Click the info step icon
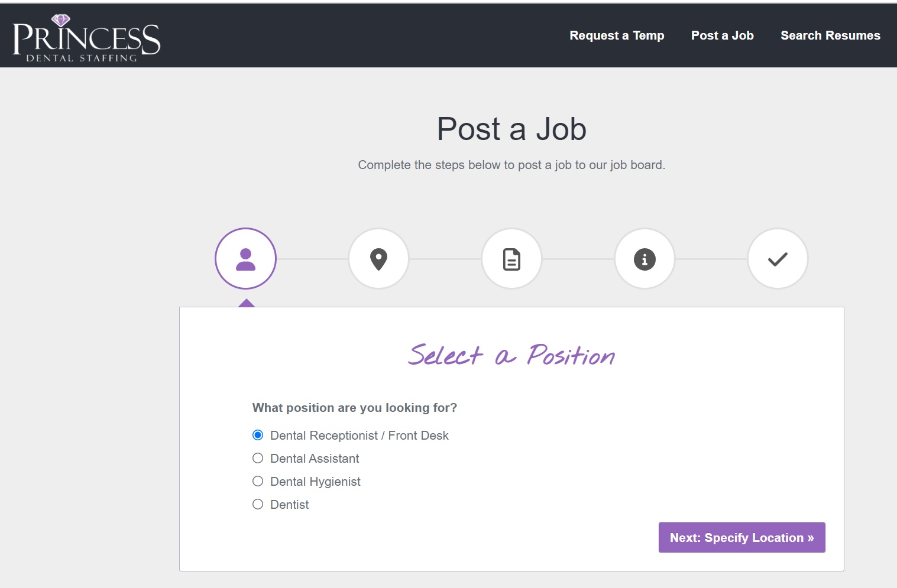This screenshot has height=588, width=897. tap(645, 259)
